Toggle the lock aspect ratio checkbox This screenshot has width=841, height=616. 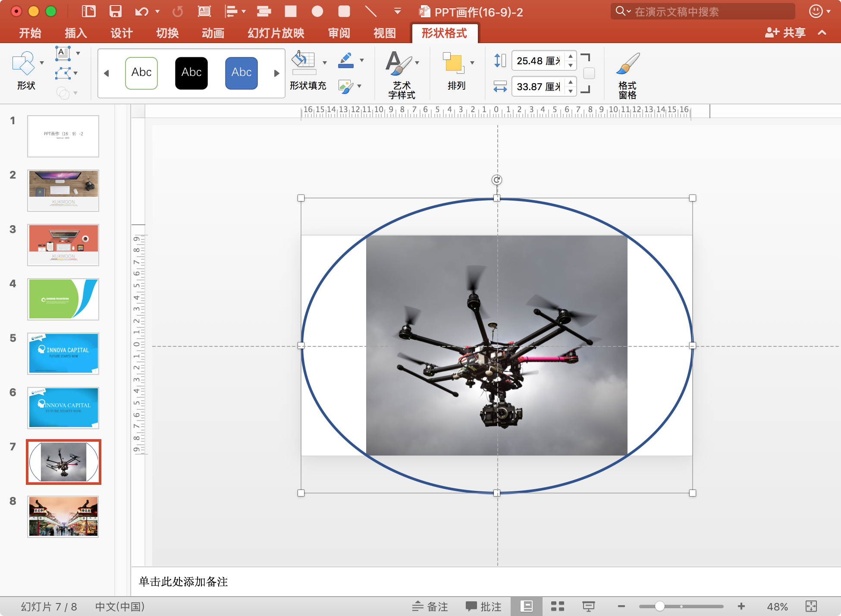click(x=589, y=73)
